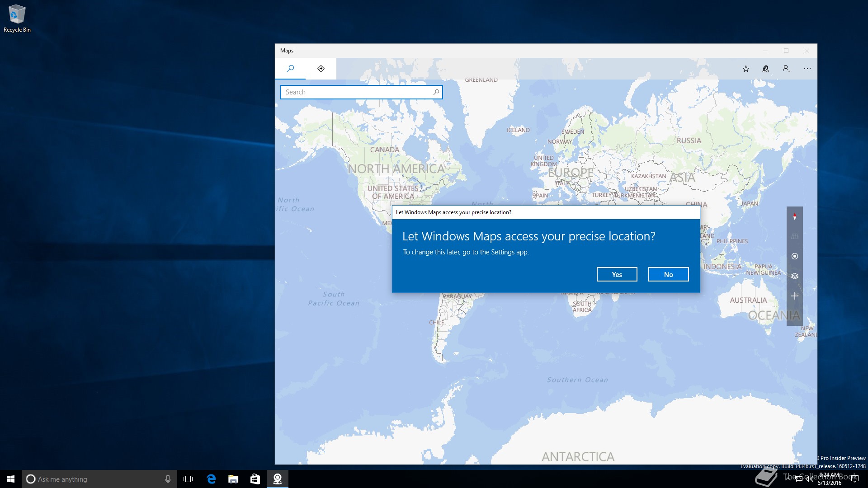Click the JAPAN label on the map
This screenshot has height=488, width=868.
[750, 204]
